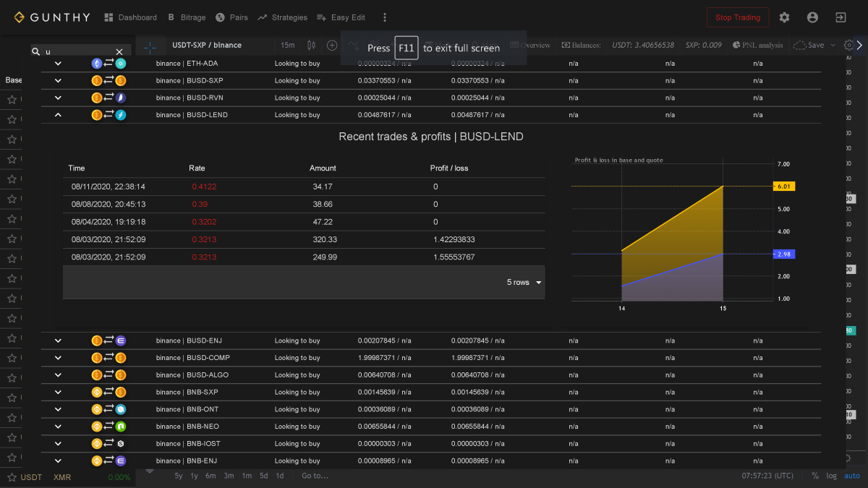Open Balances from the chart toolbar
The height and width of the screenshot is (488, 868).
tap(580, 45)
